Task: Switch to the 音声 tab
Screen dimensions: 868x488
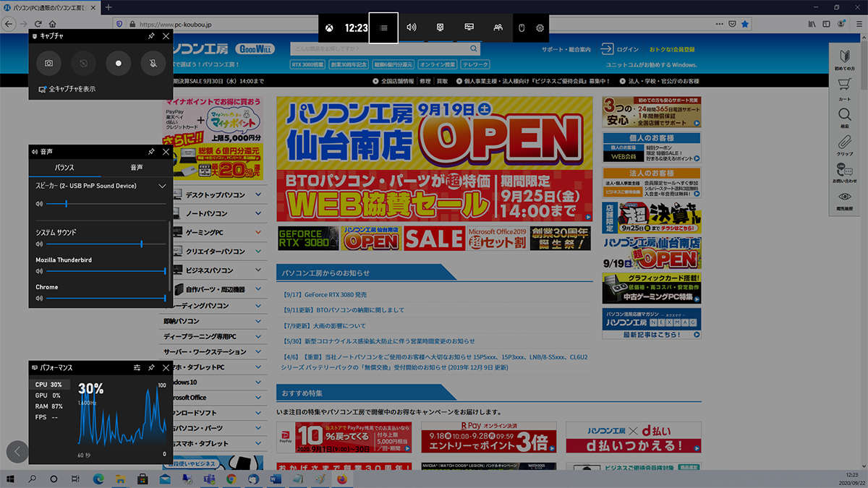Action: point(137,168)
